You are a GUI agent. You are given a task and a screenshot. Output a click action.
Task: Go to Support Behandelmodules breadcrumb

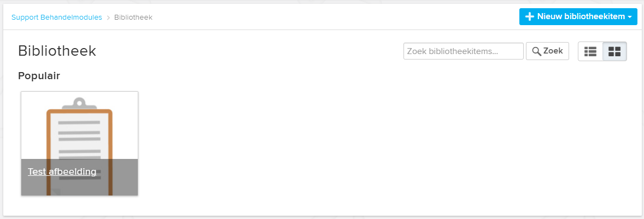point(57,17)
